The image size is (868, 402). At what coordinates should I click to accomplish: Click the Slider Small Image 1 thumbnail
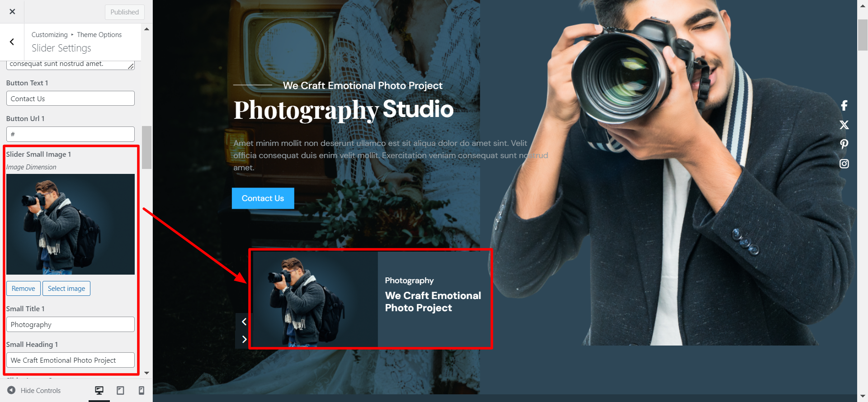[71, 224]
